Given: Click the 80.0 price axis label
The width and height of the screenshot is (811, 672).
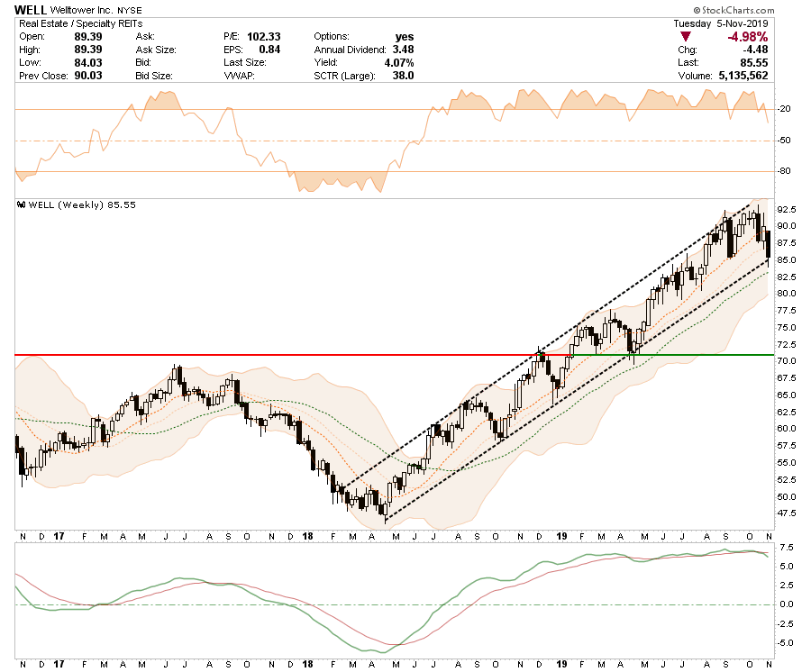Looking at the screenshot, I should pyautogui.click(x=787, y=293).
